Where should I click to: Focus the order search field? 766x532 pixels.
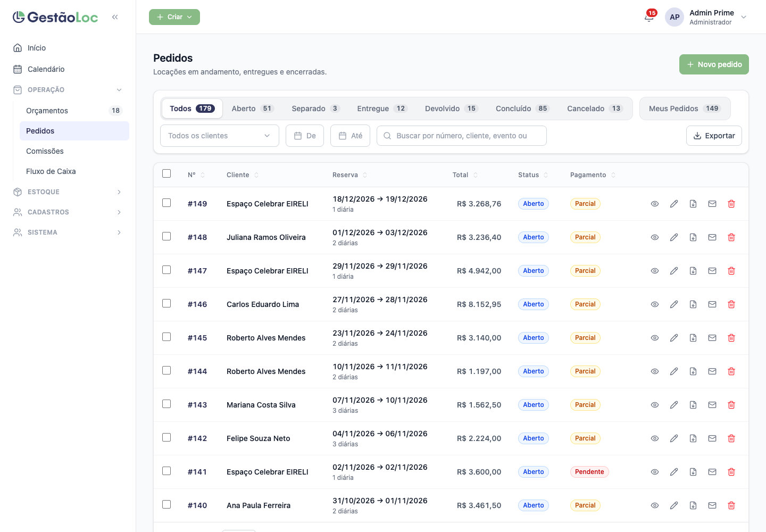pos(462,136)
